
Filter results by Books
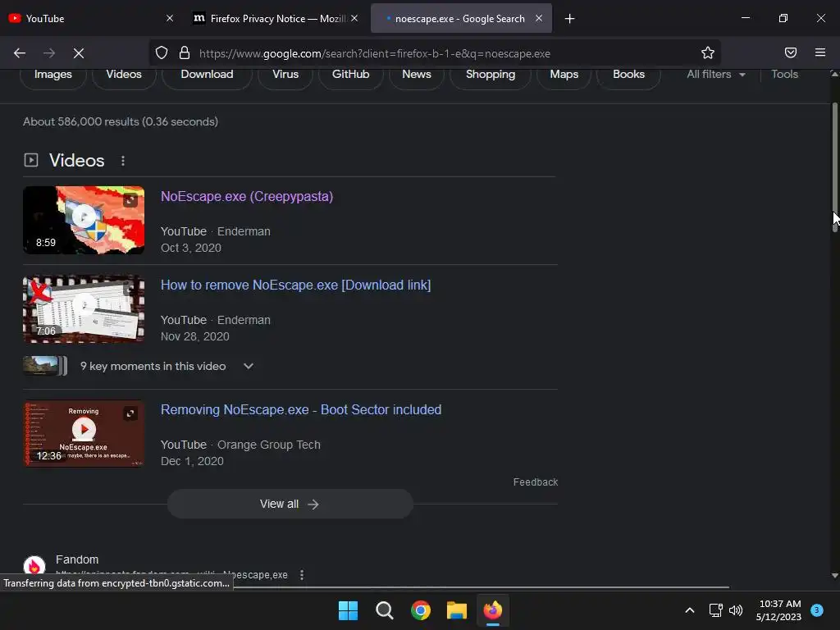[x=628, y=75]
